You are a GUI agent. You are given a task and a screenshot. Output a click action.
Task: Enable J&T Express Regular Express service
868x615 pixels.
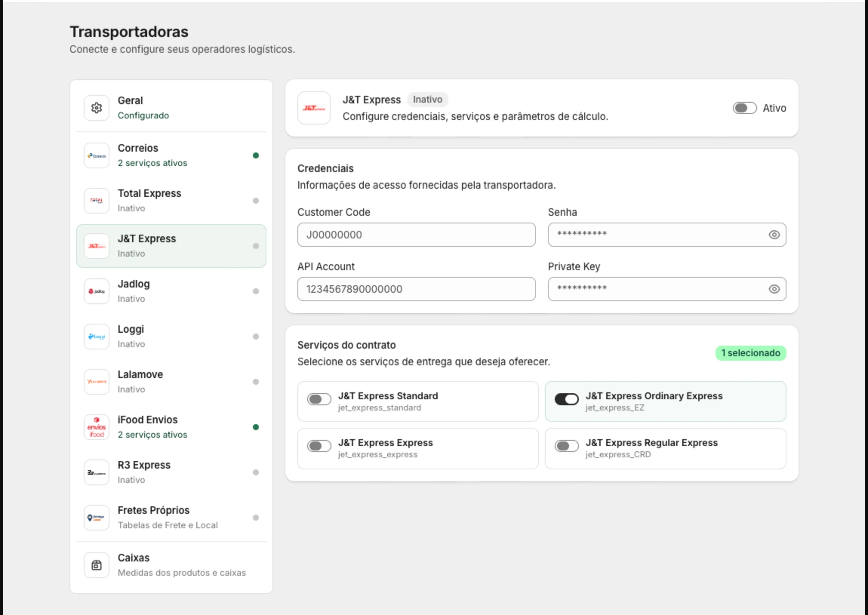point(566,446)
